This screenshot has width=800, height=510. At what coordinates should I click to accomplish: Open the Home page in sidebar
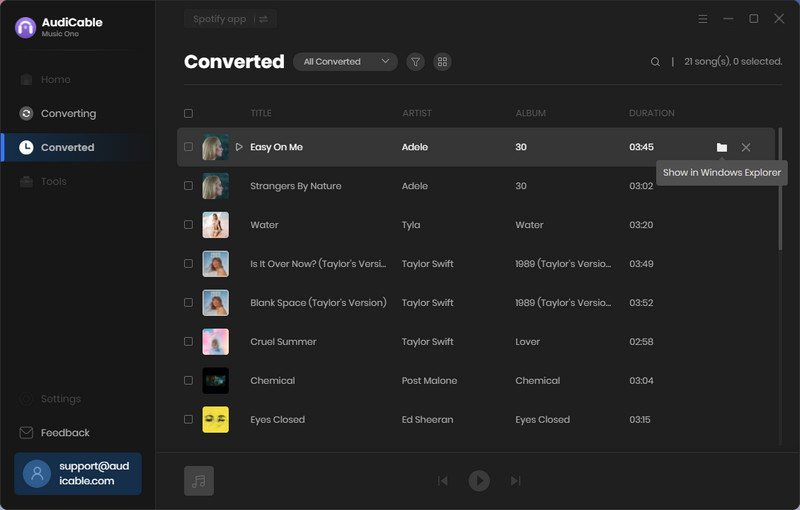(x=55, y=80)
